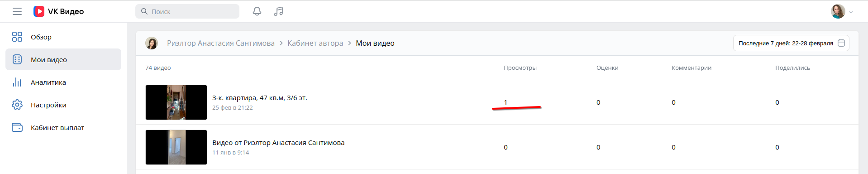Screen dimensions: 868x174
Task: Open Риэлтор Анастасия Сантимова breadcrumb link
Action: coord(221,43)
